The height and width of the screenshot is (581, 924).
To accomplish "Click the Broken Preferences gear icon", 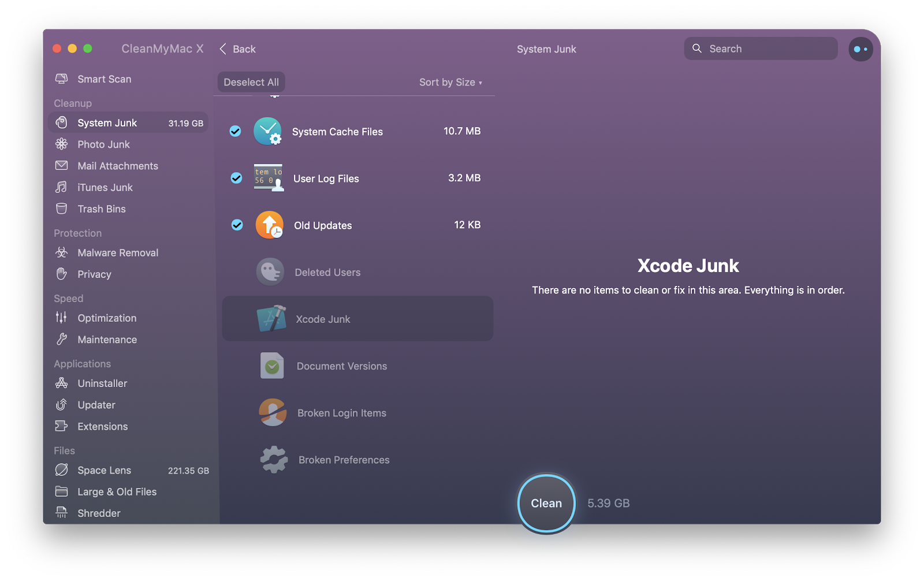I will [x=274, y=459].
